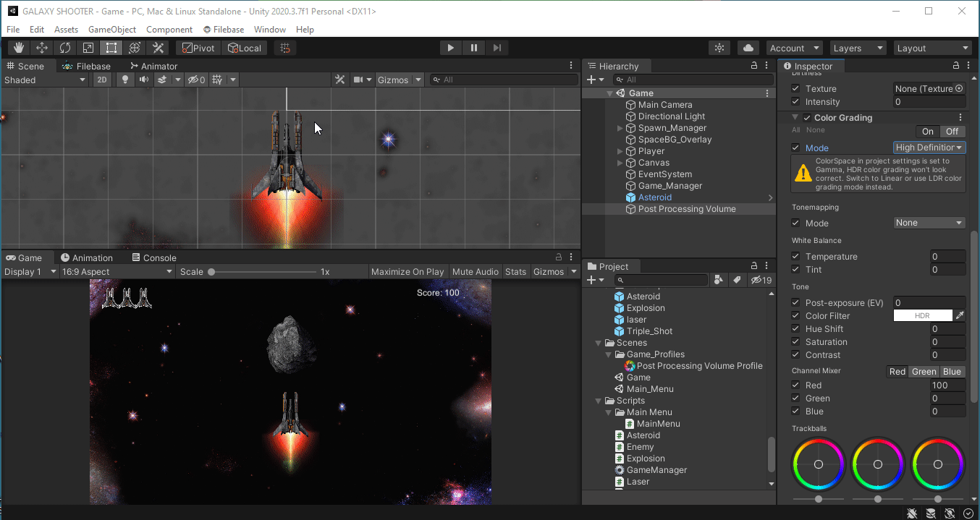Toggle Pivot handle position button
Image resolution: width=980 pixels, height=520 pixels.
pyautogui.click(x=198, y=48)
